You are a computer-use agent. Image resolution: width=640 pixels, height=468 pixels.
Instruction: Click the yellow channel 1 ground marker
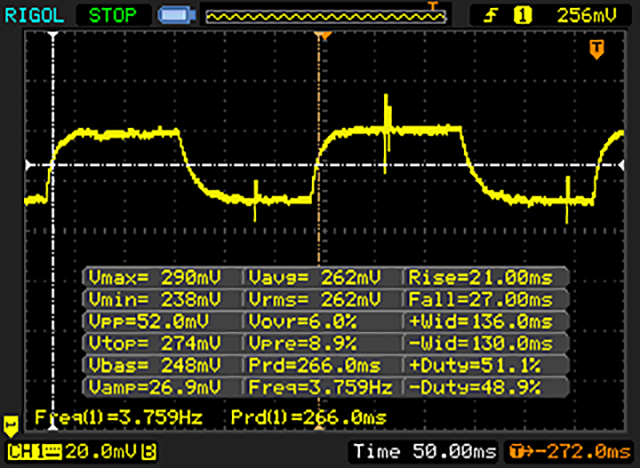(x=11, y=426)
